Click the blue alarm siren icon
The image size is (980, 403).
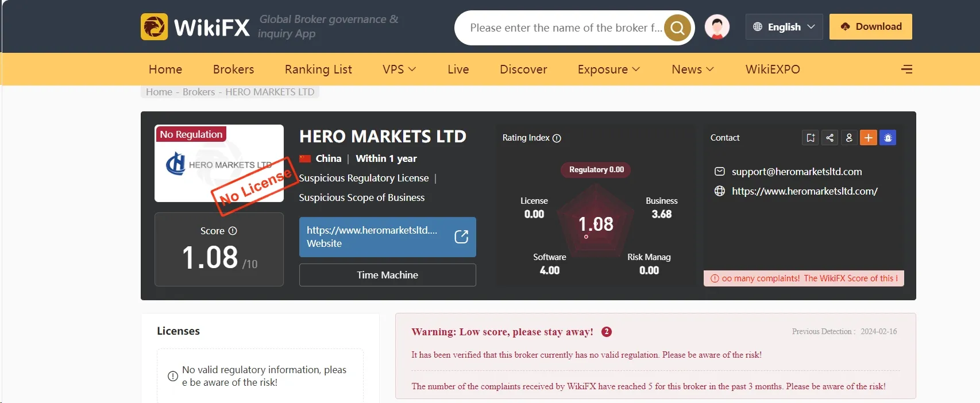[888, 138]
